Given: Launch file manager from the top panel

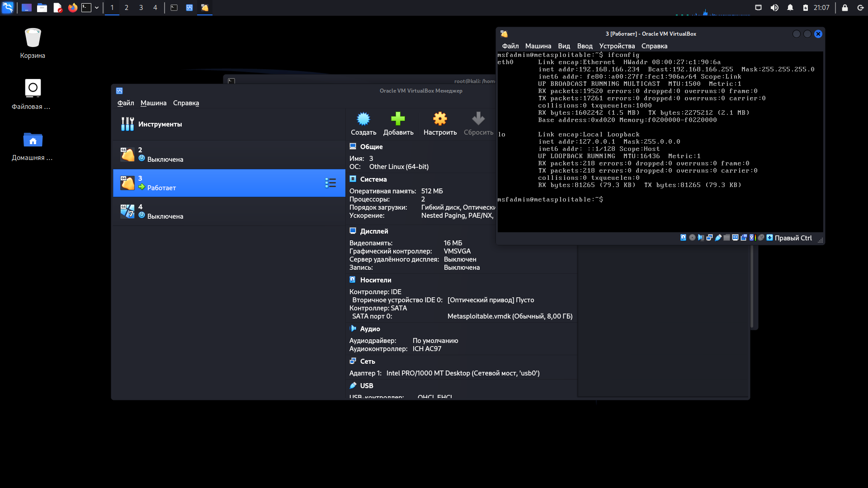Looking at the screenshot, I should [42, 8].
